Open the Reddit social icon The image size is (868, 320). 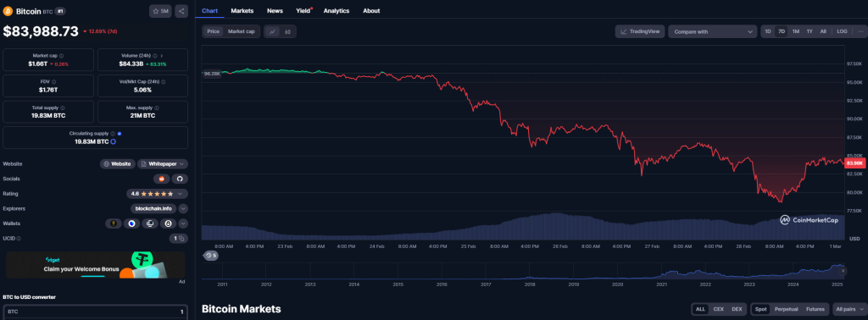162,179
